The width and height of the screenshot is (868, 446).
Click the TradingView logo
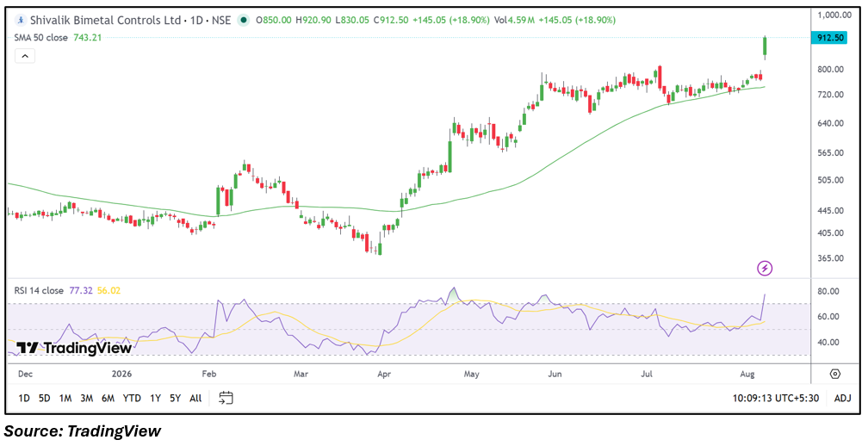[74, 348]
